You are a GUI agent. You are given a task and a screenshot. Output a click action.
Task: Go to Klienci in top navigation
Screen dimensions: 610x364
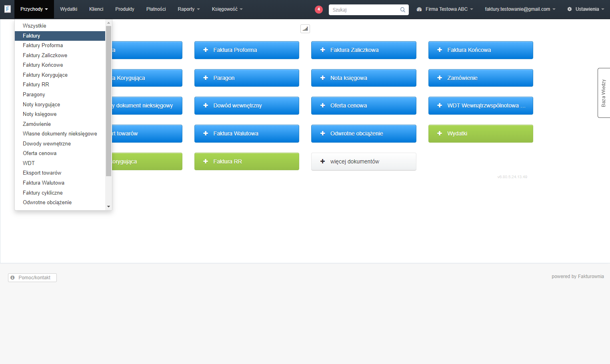click(96, 9)
